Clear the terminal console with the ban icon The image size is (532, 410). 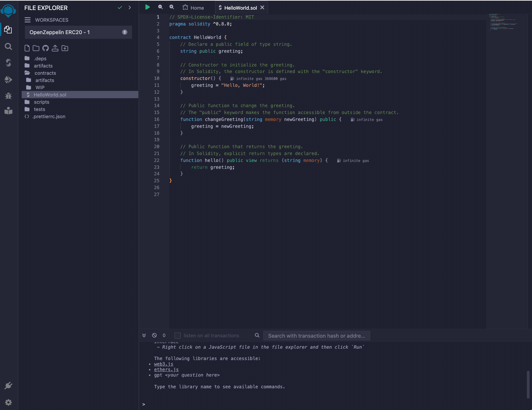tap(155, 335)
